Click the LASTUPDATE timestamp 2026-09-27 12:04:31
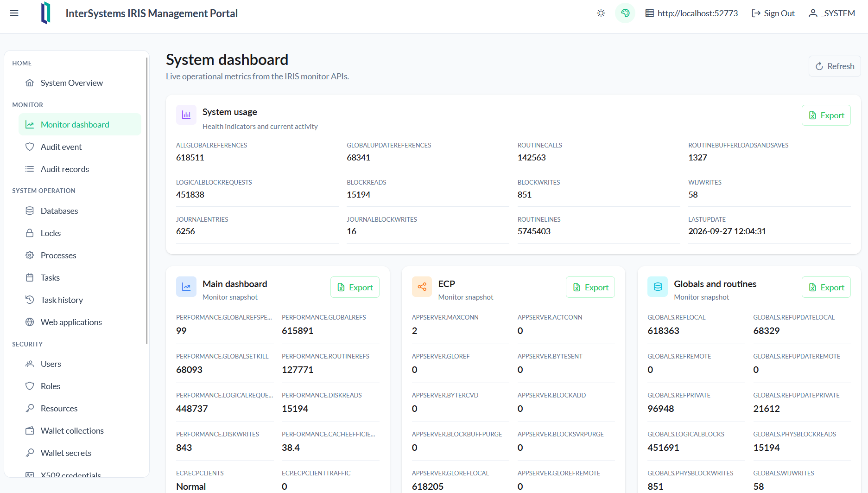868x493 pixels. click(x=727, y=231)
